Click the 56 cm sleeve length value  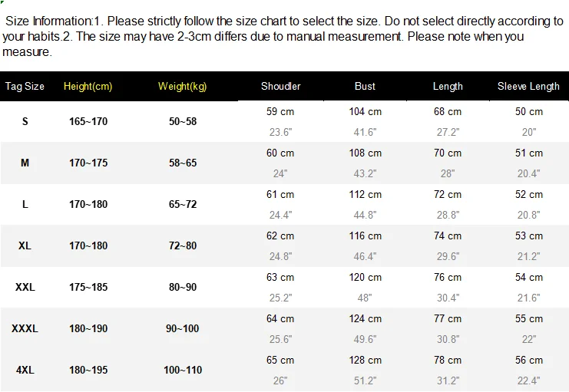(529, 360)
